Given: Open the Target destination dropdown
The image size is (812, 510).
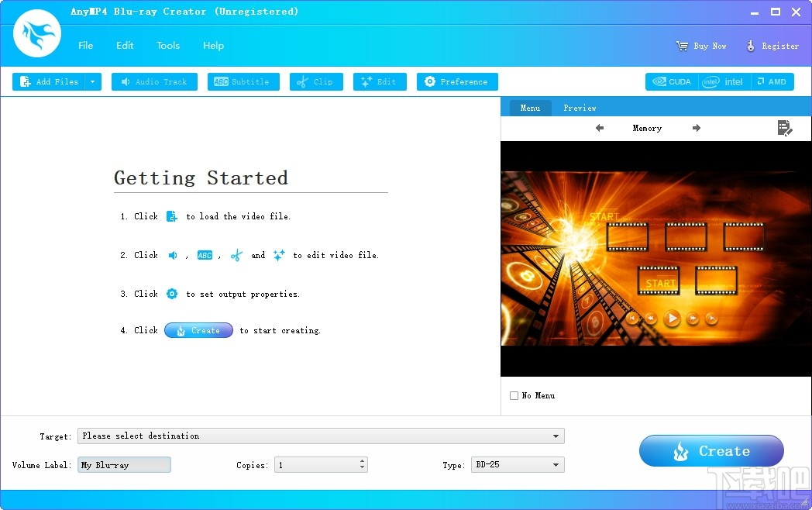Looking at the screenshot, I should (x=556, y=436).
